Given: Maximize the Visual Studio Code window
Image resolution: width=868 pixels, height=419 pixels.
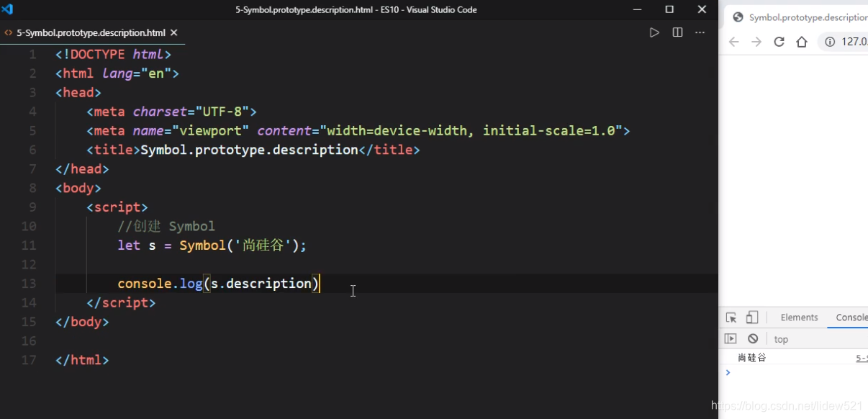Looking at the screenshot, I should coord(669,9).
